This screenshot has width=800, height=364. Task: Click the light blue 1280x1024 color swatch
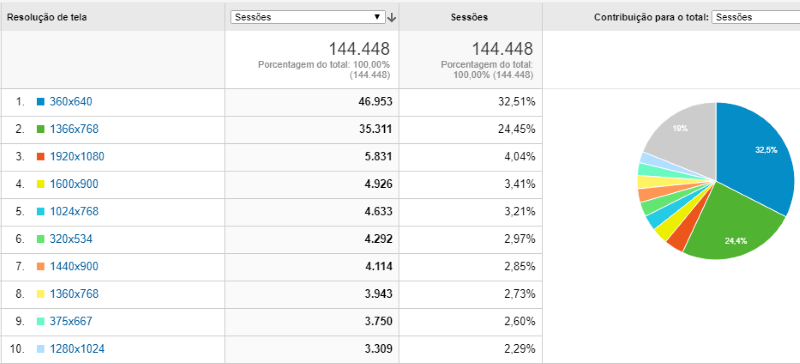(x=41, y=350)
